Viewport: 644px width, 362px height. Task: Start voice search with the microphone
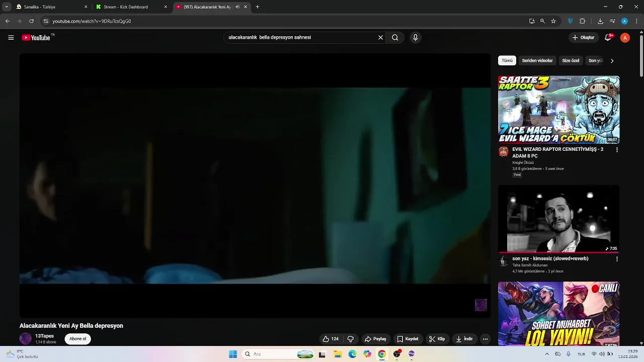click(415, 37)
